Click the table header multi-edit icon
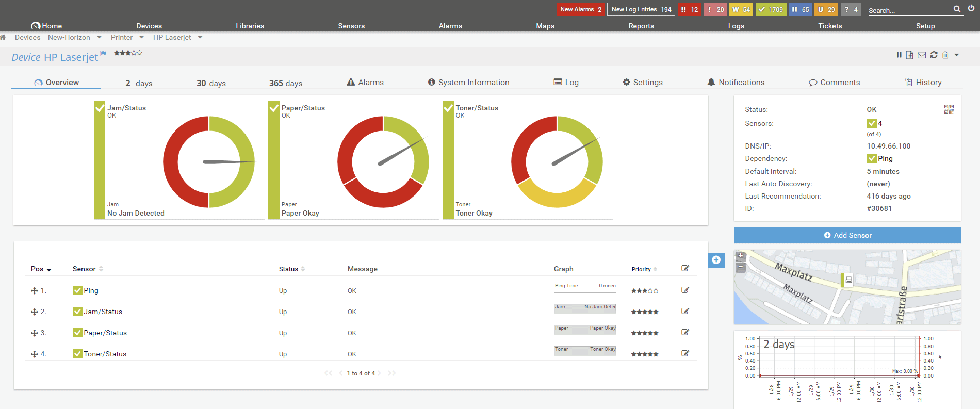Viewport: 980px width, 409px height. pos(685,268)
